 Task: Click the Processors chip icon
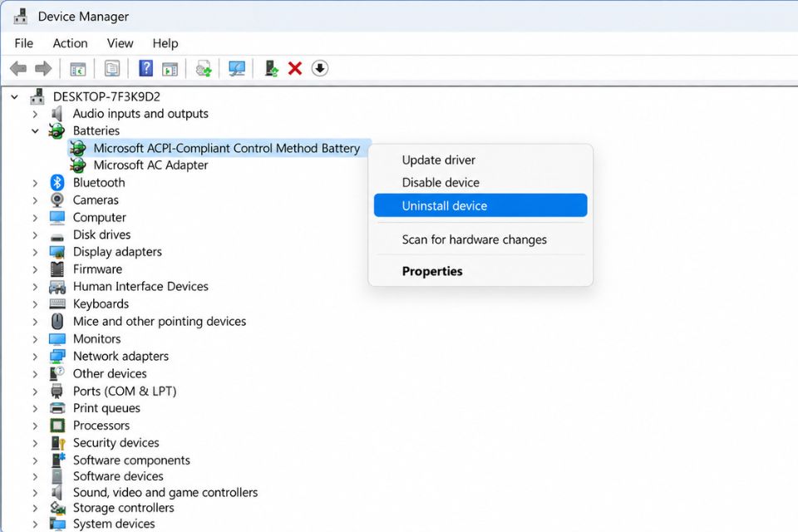pos(57,425)
